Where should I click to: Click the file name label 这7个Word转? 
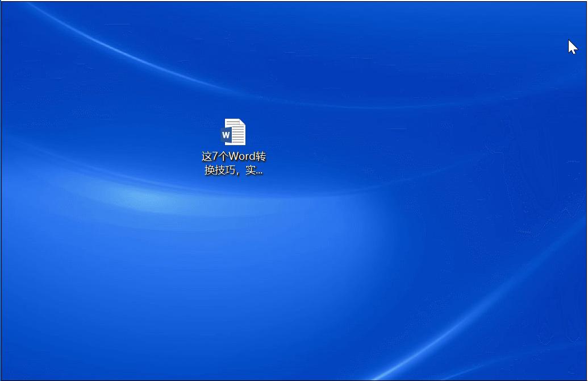click(233, 156)
